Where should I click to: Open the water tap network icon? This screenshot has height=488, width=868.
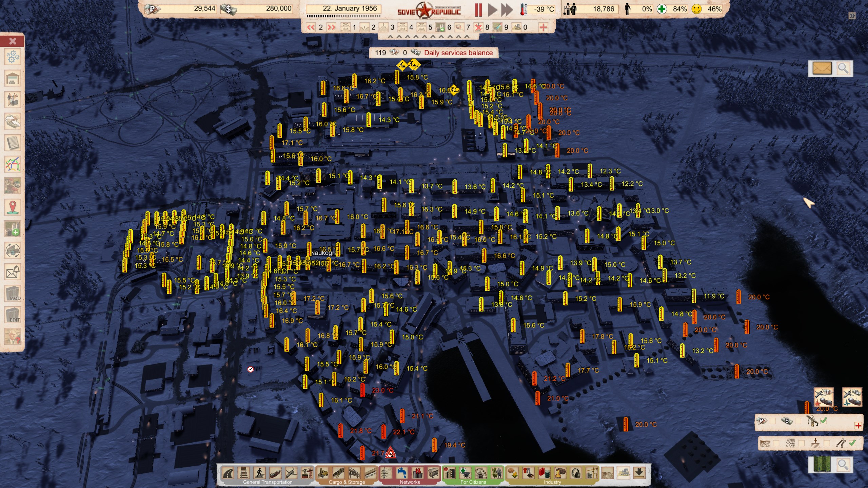click(x=402, y=473)
